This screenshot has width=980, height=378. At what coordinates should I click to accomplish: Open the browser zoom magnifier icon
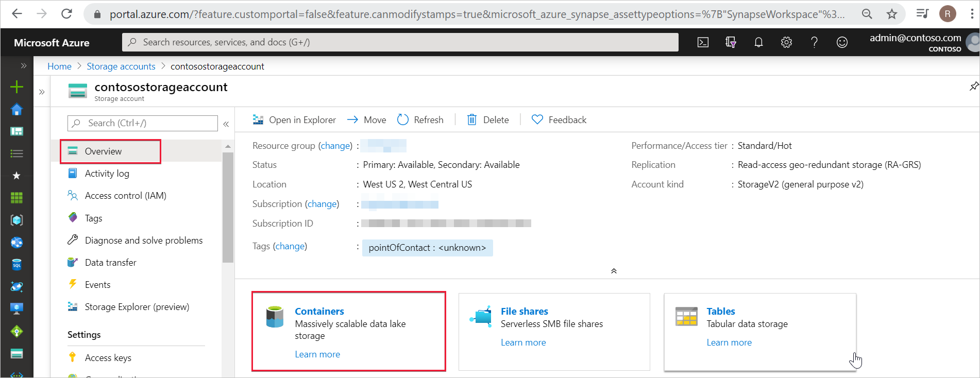pos(867,14)
